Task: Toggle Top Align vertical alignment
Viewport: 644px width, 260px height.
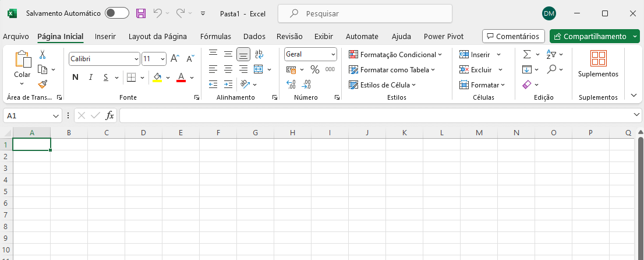Action: [x=213, y=54]
